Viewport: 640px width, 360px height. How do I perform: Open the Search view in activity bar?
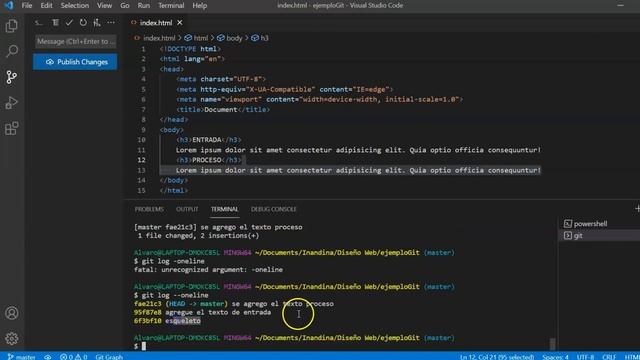[x=11, y=51]
